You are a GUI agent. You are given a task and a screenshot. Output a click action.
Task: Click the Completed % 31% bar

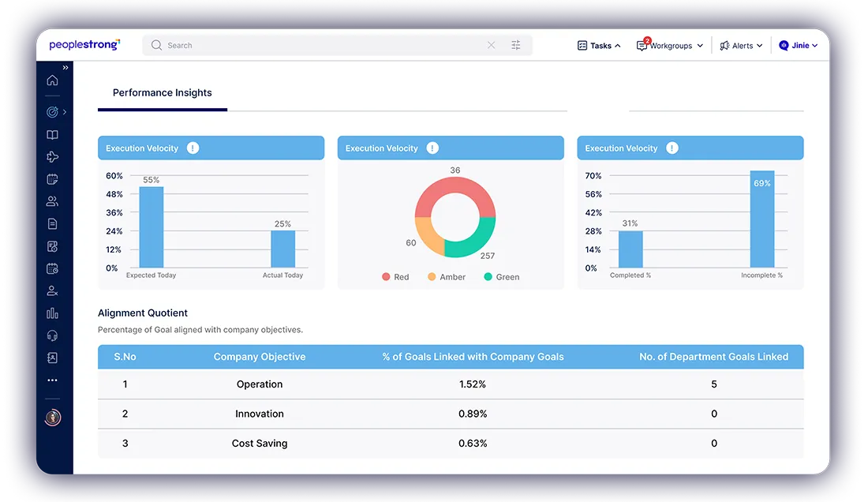(x=630, y=249)
